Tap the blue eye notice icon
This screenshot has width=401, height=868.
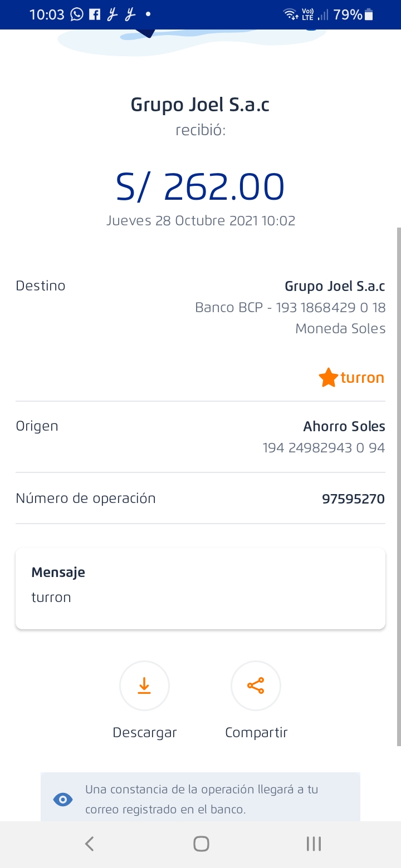click(x=62, y=800)
